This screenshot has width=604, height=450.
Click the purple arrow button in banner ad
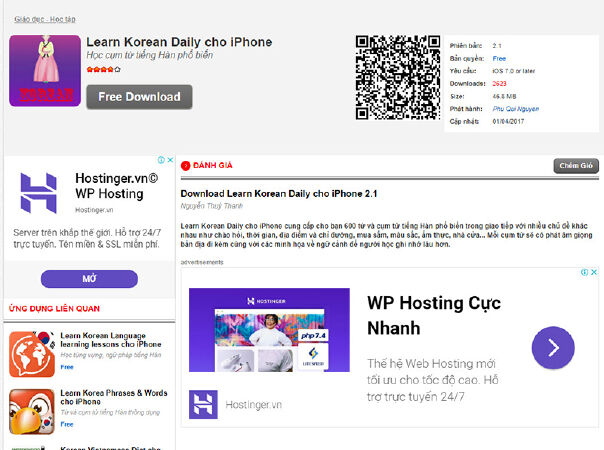(x=553, y=348)
